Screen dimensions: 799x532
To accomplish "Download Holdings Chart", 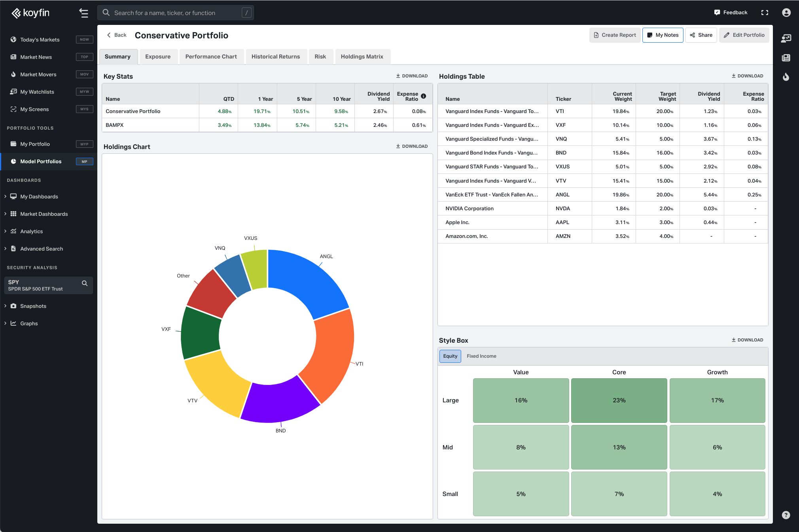I will pos(412,146).
